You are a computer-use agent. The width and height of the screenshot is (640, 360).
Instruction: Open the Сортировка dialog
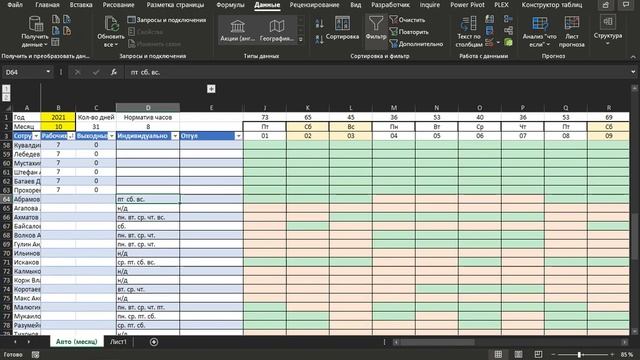pyautogui.click(x=342, y=28)
